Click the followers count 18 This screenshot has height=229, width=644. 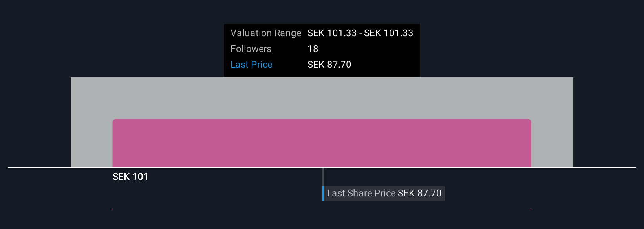pos(313,49)
